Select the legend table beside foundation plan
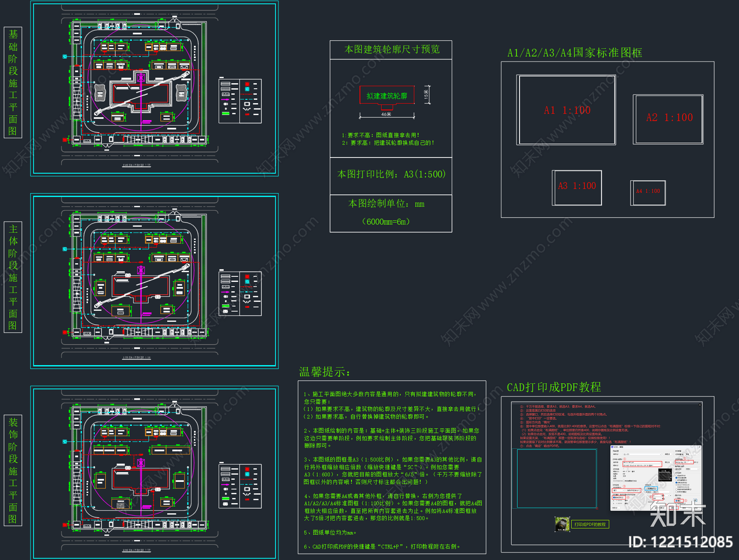 pos(240,101)
